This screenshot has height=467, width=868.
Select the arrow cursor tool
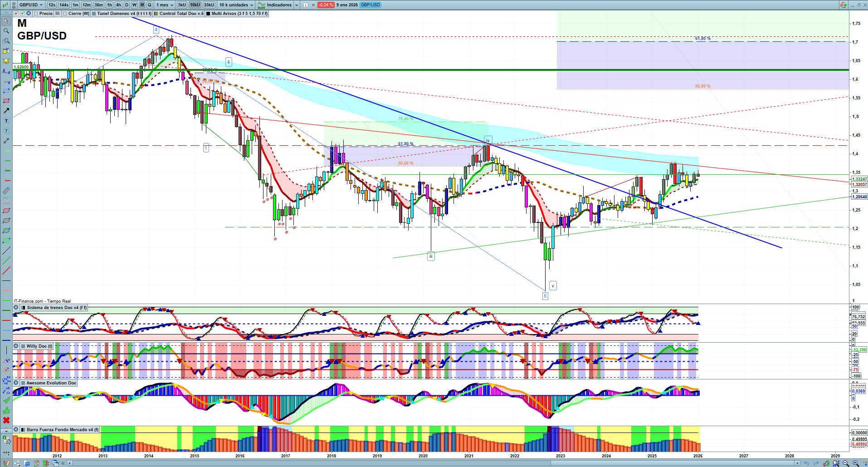tap(6, 21)
